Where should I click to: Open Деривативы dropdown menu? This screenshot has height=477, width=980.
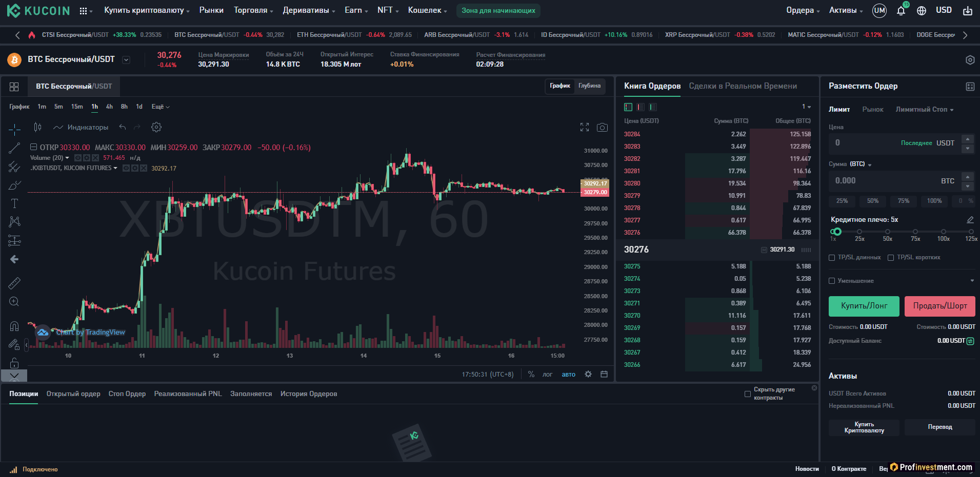[x=309, y=10]
